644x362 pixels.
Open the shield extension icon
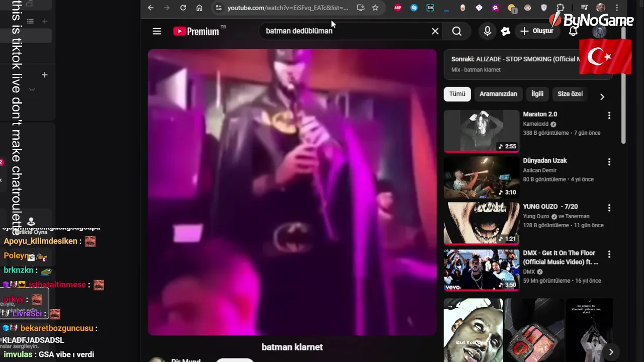(544, 8)
